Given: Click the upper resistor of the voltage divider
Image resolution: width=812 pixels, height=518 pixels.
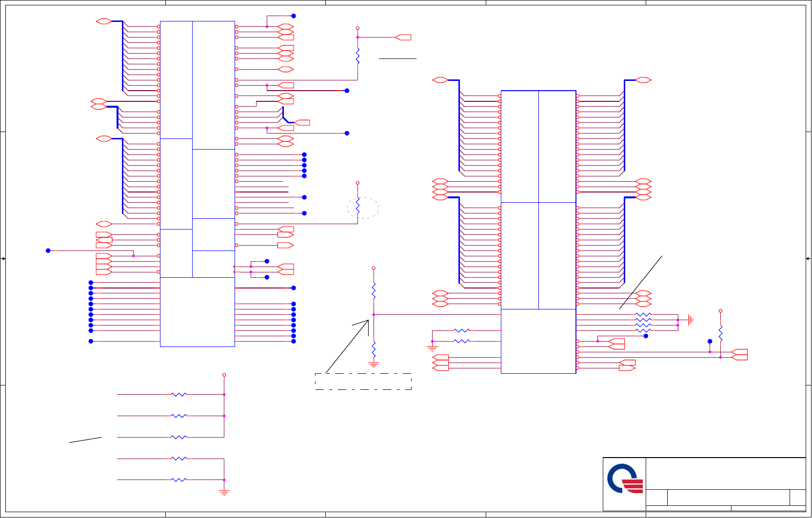Looking at the screenshot, I should click(374, 290).
